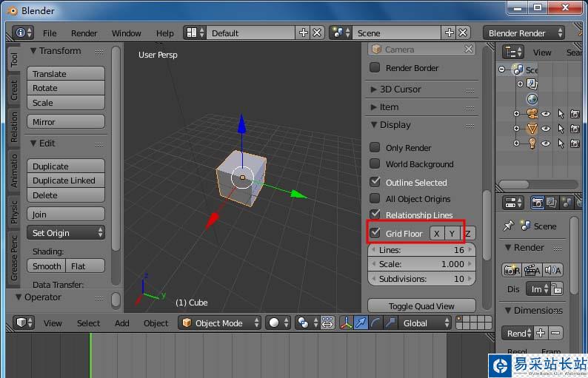Enable the Render Border checkbox
The height and width of the screenshot is (378, 588).
375,67
